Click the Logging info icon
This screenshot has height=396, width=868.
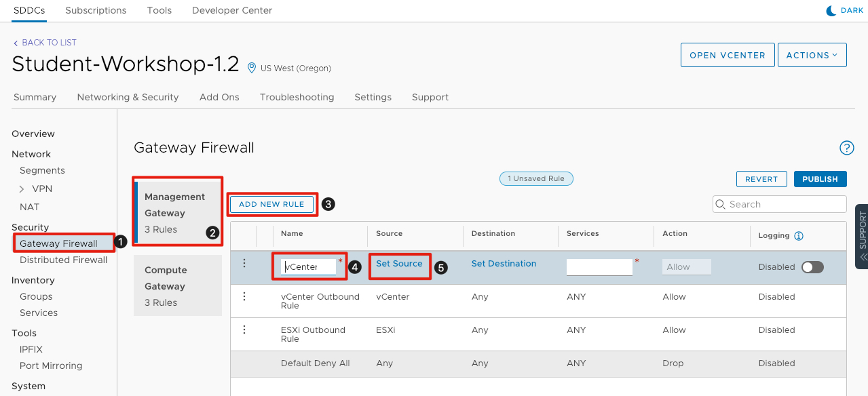pos(799,236)
